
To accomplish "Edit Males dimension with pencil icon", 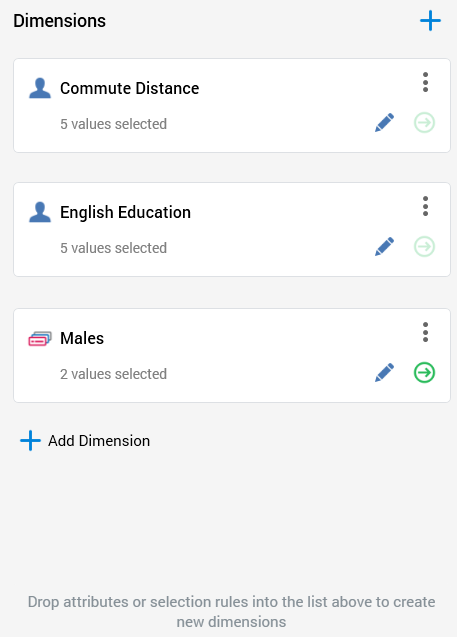I will click(384, 372).
